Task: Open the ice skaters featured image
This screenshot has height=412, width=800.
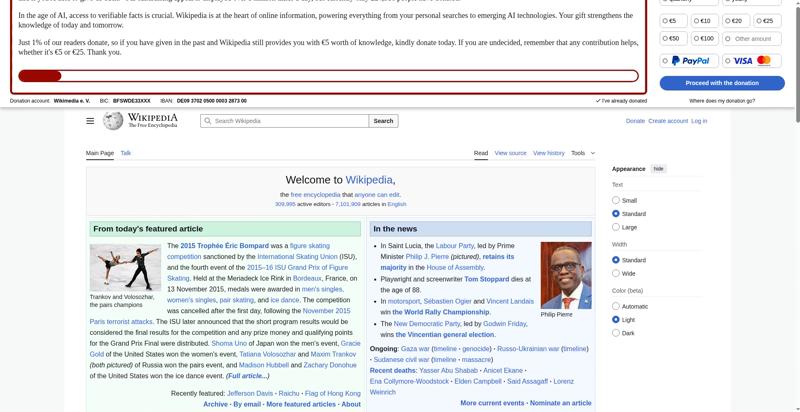Action: click(x=125, y=268)
